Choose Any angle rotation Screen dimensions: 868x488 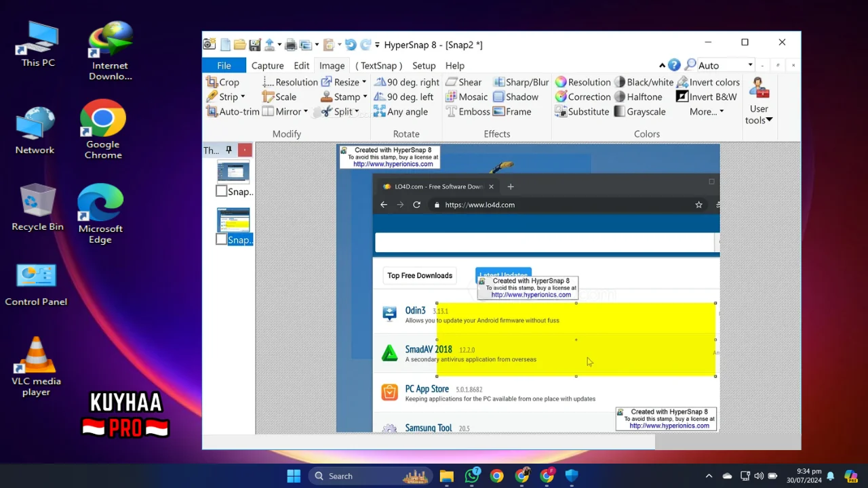pos(401,112)
